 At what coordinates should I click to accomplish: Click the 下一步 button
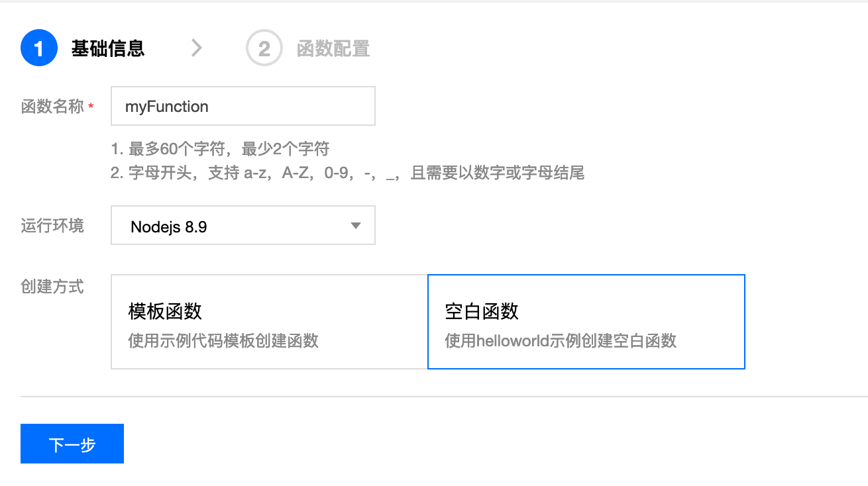(x=72, y=444)
